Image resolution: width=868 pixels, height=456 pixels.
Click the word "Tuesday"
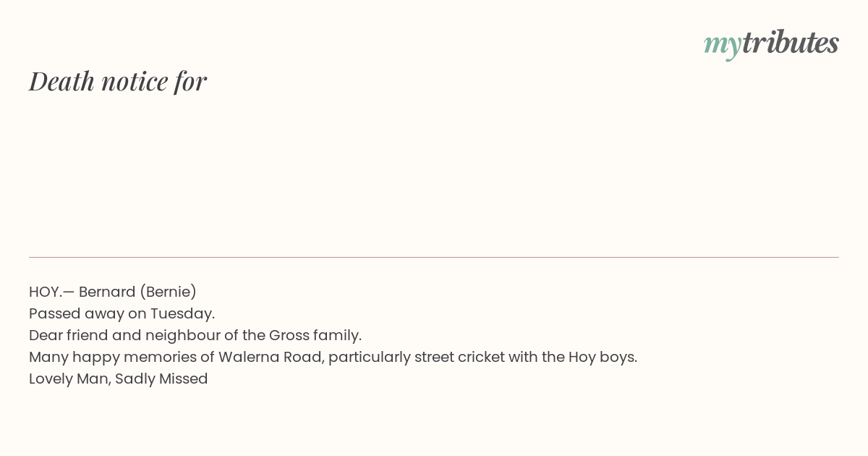(x=181, y=313)
